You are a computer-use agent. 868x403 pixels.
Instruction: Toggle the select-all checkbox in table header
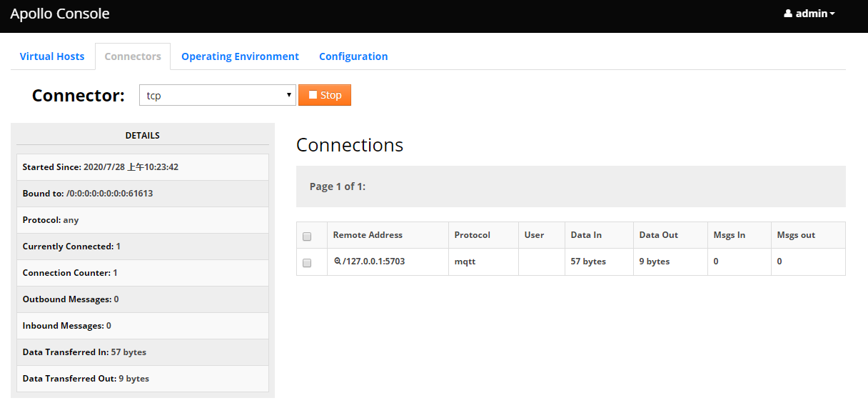(307, 237)
